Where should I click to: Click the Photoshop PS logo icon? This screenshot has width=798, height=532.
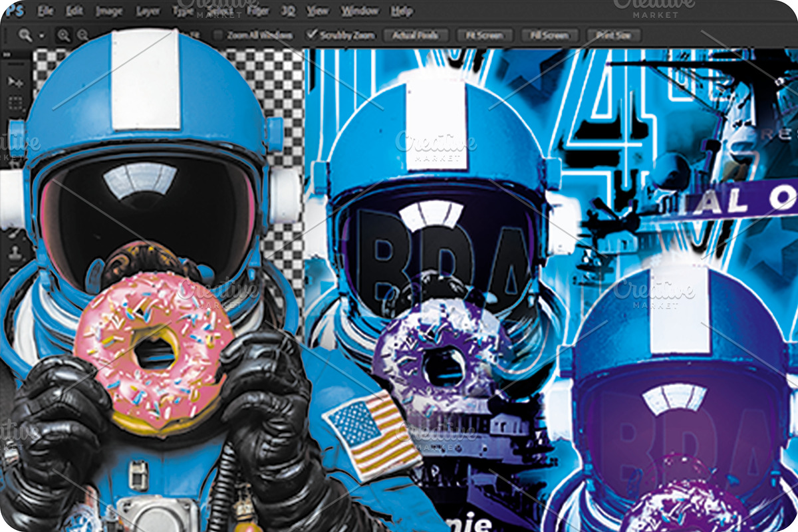point(13,10)
